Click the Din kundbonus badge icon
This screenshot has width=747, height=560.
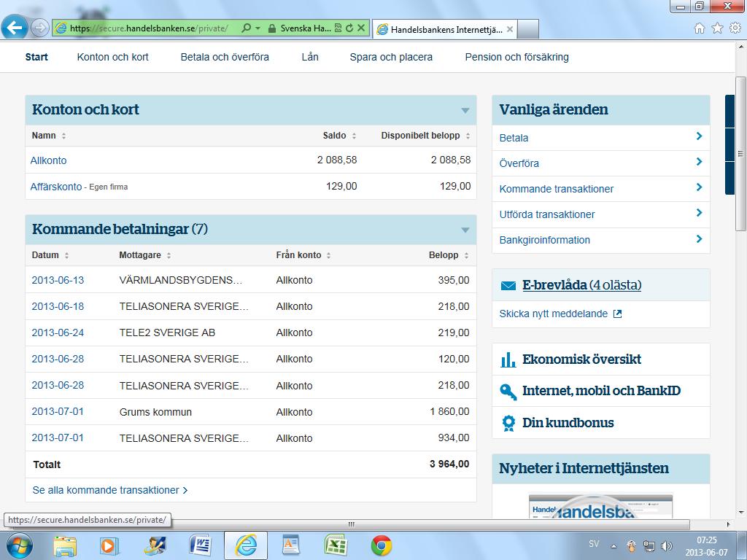508,423
